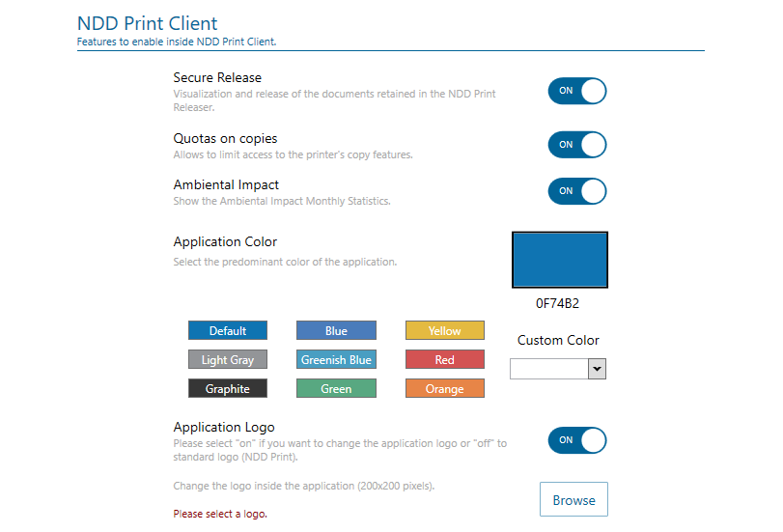Pick the Graphite color option

click(x=228, y=389)
